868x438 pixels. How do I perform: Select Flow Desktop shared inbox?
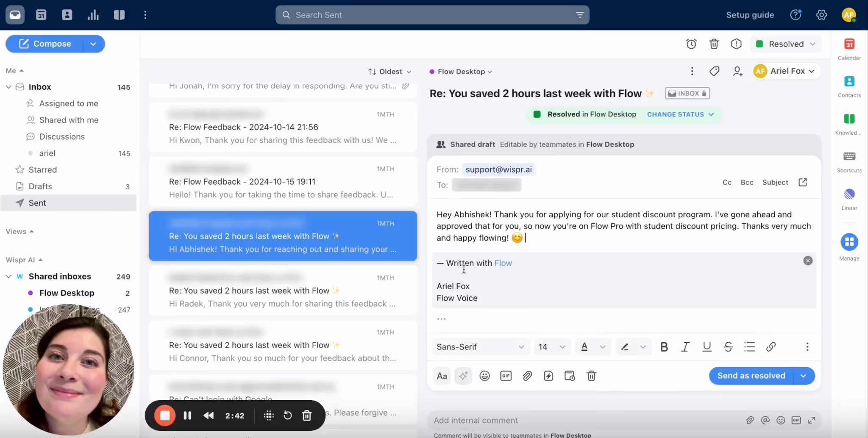pyautogui.click(x=68, y=293)
